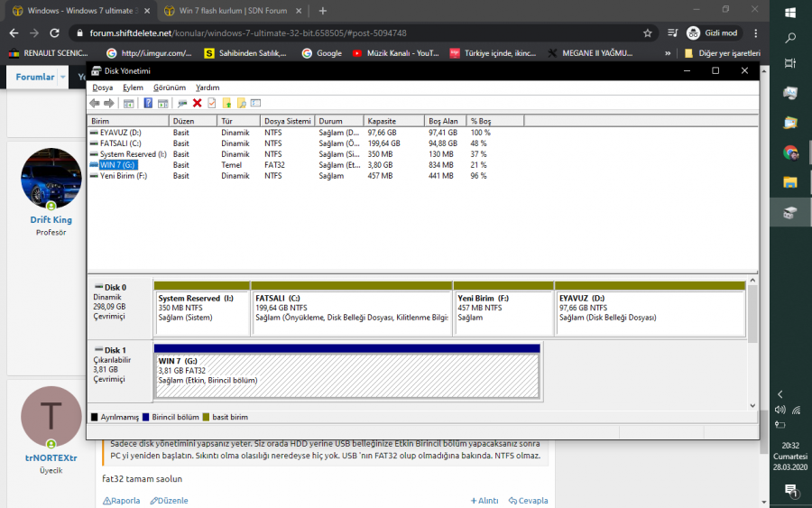Viewport: 812px width, 508px height.
Task: Select the WIN 7 (G:) partition block
Action: 346,375
